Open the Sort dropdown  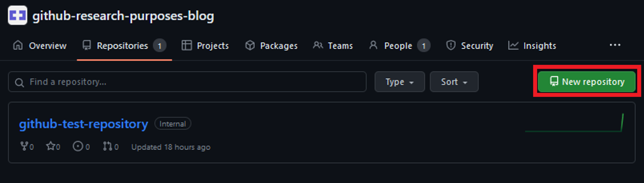click(x=454, y=82)
